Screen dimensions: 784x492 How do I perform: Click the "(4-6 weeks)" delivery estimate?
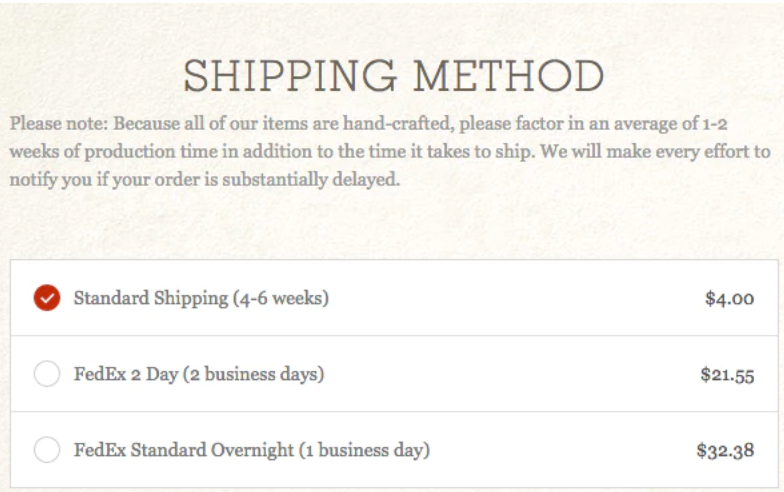[281, 298]
